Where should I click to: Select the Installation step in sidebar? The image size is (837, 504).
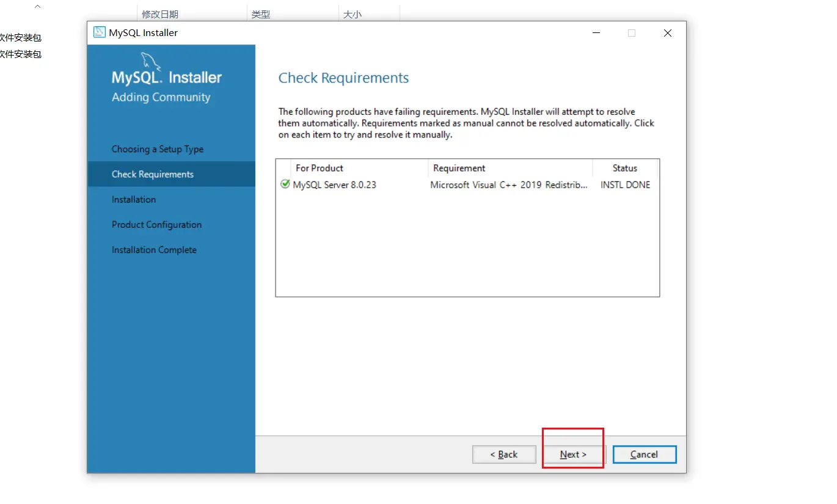coord(133,200)
